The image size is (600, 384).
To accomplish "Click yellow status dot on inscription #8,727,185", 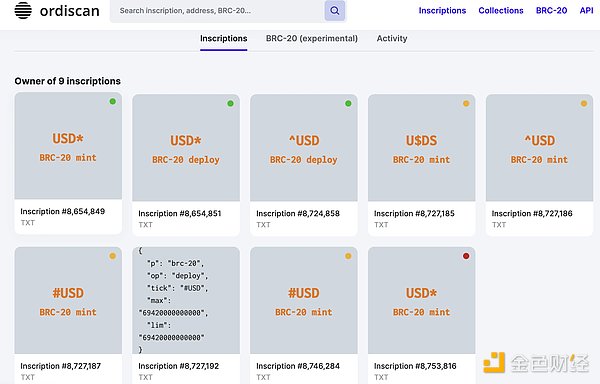I will 466,103.
